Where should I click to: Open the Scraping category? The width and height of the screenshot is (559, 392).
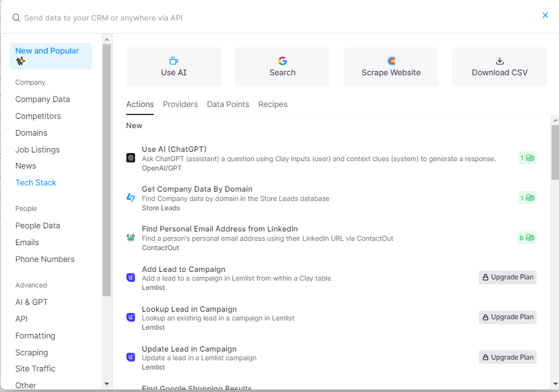(x=31, y=352)
